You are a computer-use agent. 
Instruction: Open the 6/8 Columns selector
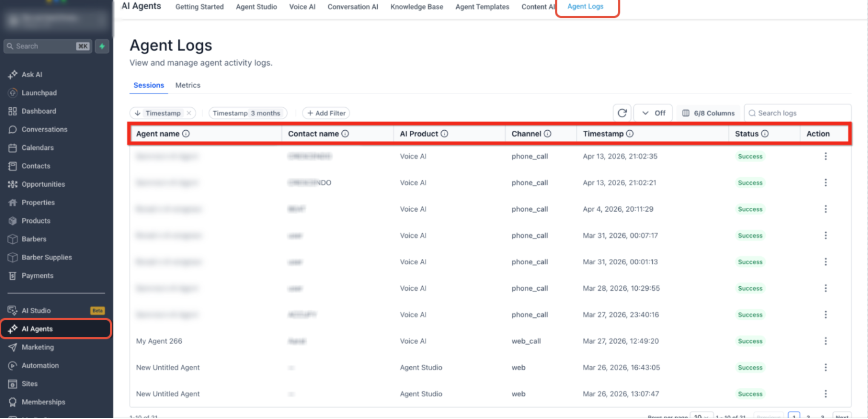pos(708,113)
